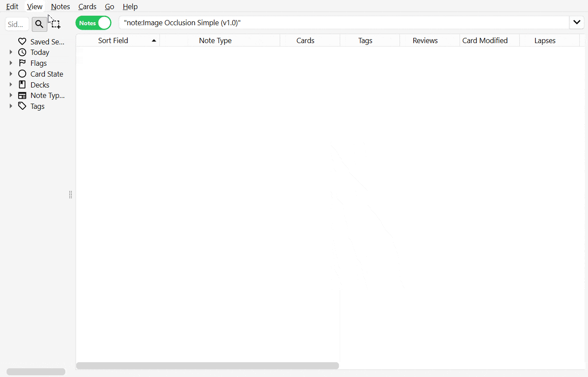Viewport: 588px width, 377px height.
Task: Open the Go menu
Action: [x=109, y=7]
